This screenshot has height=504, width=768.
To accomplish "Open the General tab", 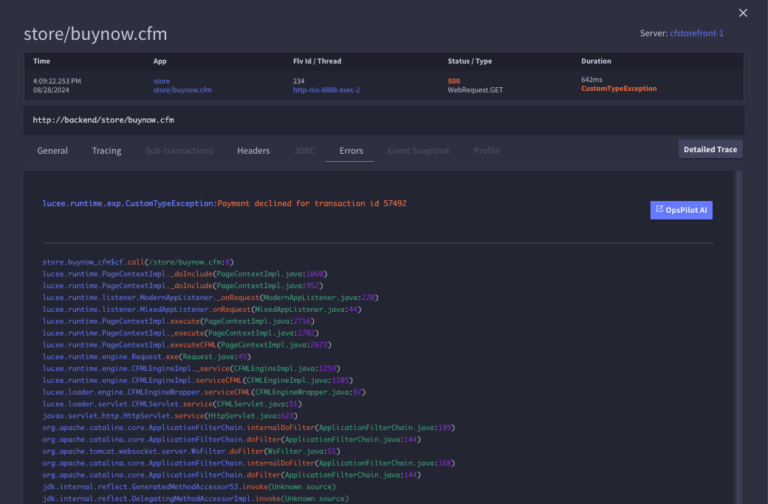I will tap(52, 151).
